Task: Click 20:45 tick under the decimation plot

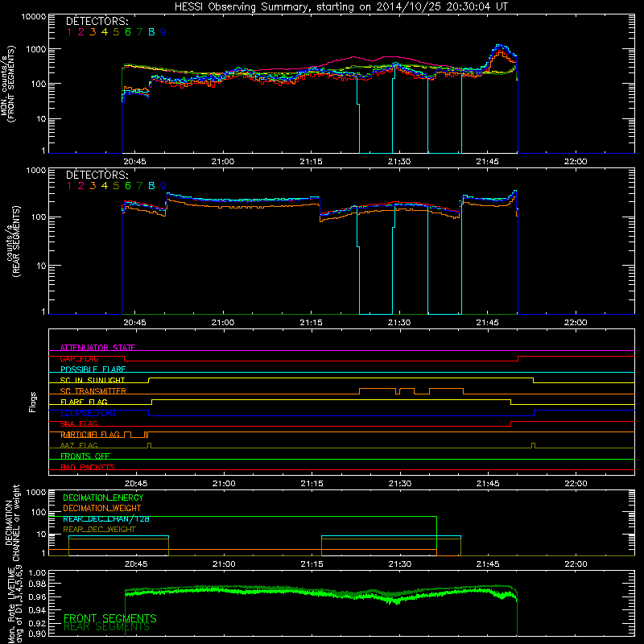Action: [x=136, y=564]
